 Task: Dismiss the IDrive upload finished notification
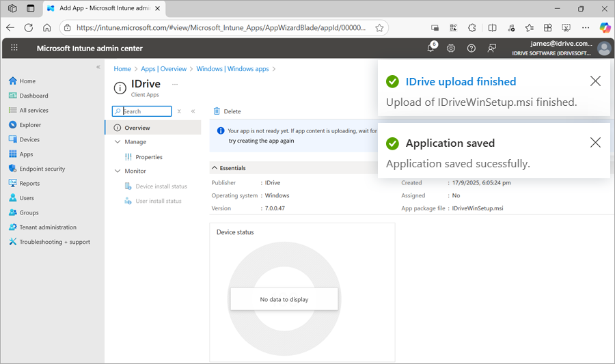coord(595,81)
